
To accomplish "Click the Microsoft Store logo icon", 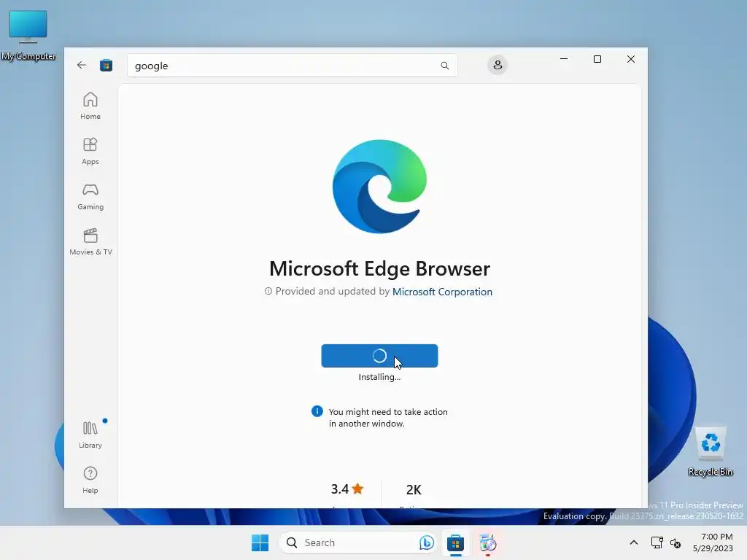I will pyautogui.click(x=106, y=65).
